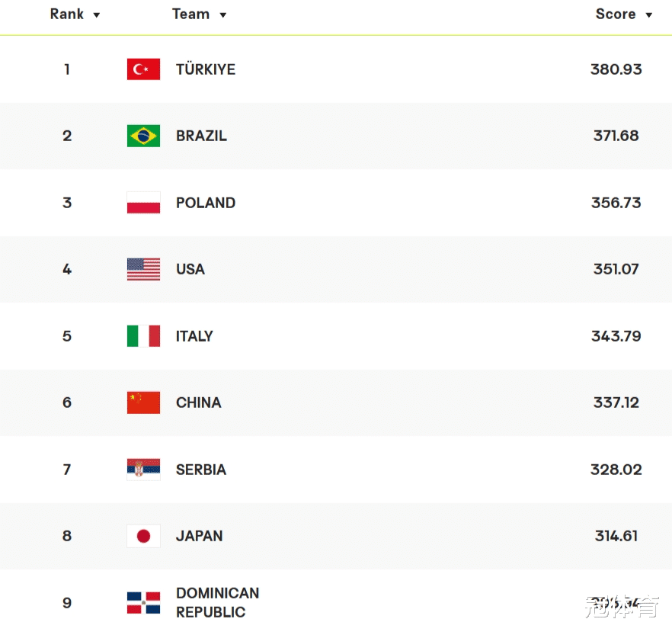Viewport: 672px width, 635px height.
Task: Select the SERBIA team name
Action: tap(201, 470)
